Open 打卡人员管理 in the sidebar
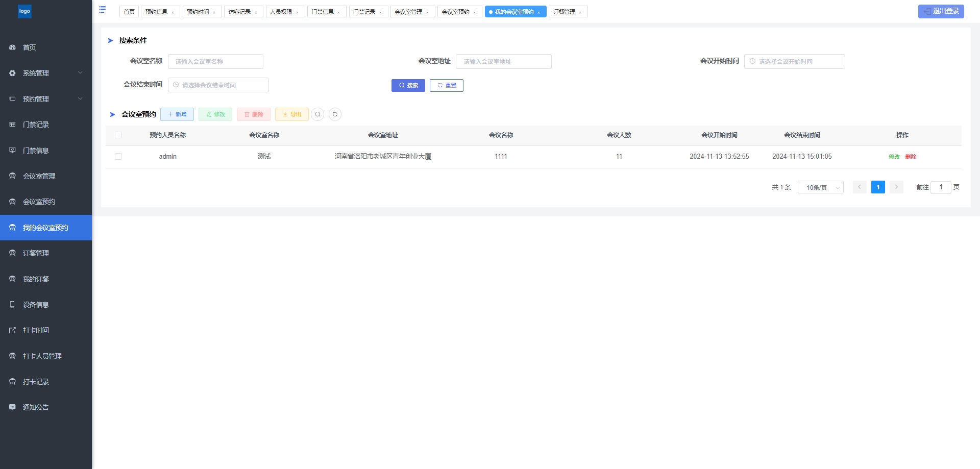The width and height of the screenshot is (980, 469). pyautogui.click(x=46, y=356)
